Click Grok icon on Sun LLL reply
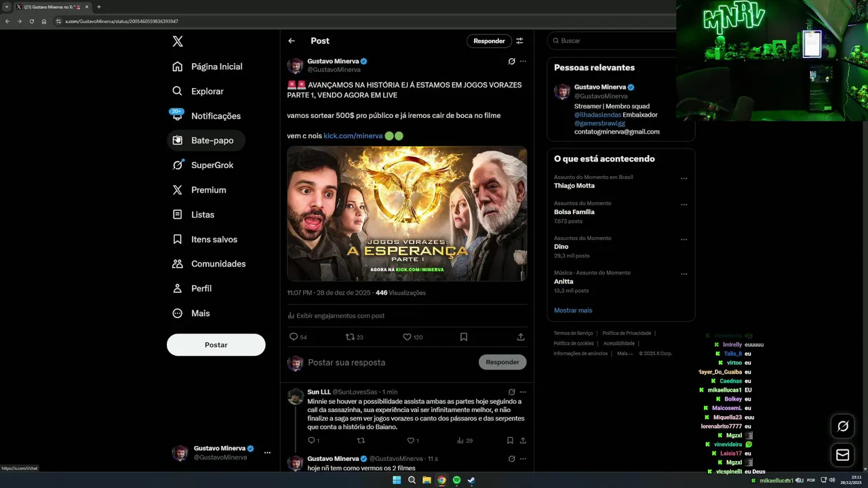The width and height of the screenshot is (868, 488). pos(511,392)
